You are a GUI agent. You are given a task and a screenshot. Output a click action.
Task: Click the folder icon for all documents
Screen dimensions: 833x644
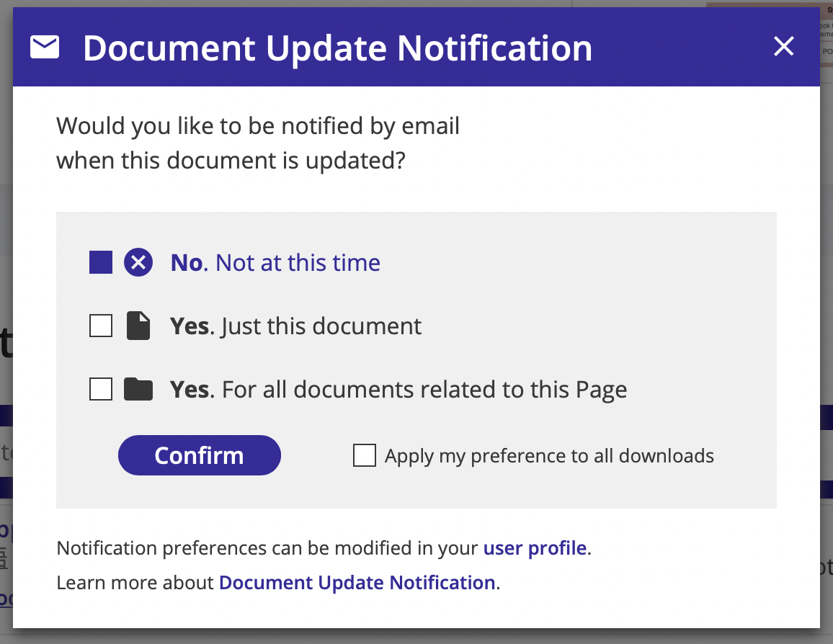(x=138, y=390)
